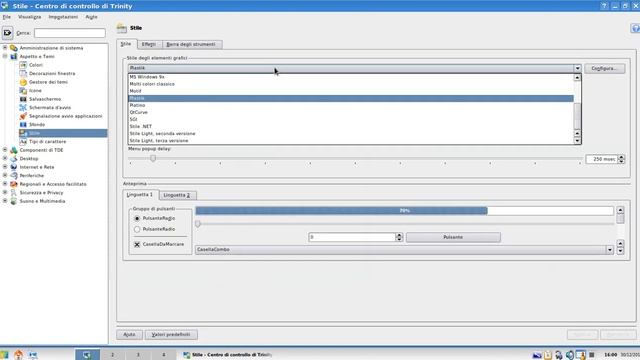Click the Sicurezza e Privacy icon
The image size is (640, 360).
point(14,193)
